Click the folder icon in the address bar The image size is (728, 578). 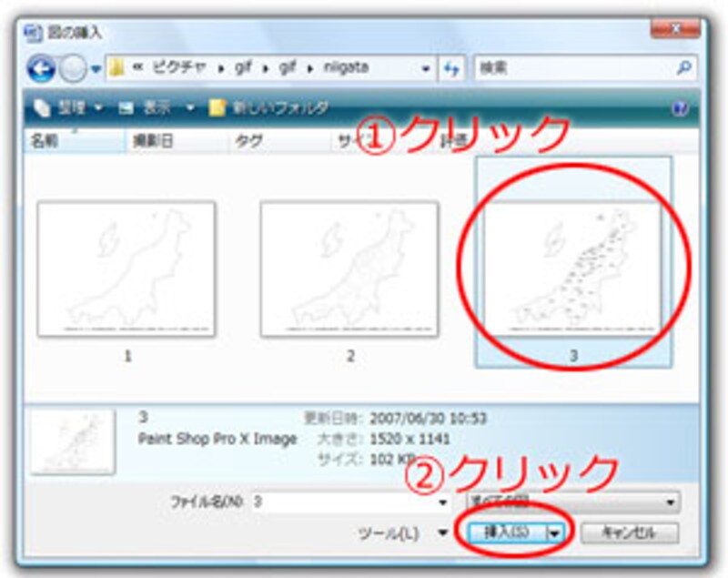click(117, 68)
